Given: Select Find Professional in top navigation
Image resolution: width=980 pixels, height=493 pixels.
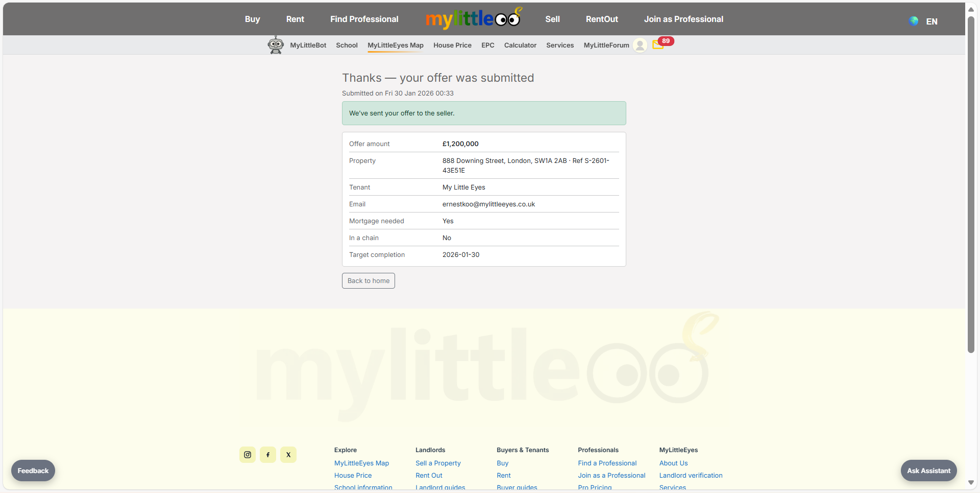Looking at the screenshot, I should click(364, 19).
